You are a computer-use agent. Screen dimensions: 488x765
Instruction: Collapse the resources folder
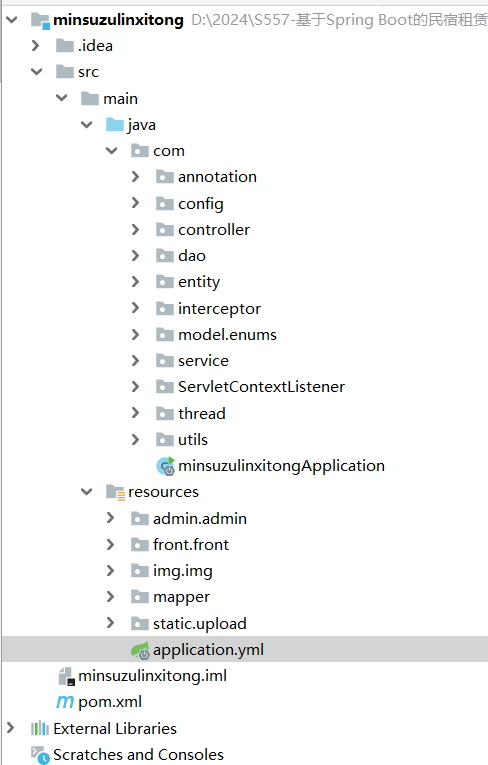coord(86,492)
